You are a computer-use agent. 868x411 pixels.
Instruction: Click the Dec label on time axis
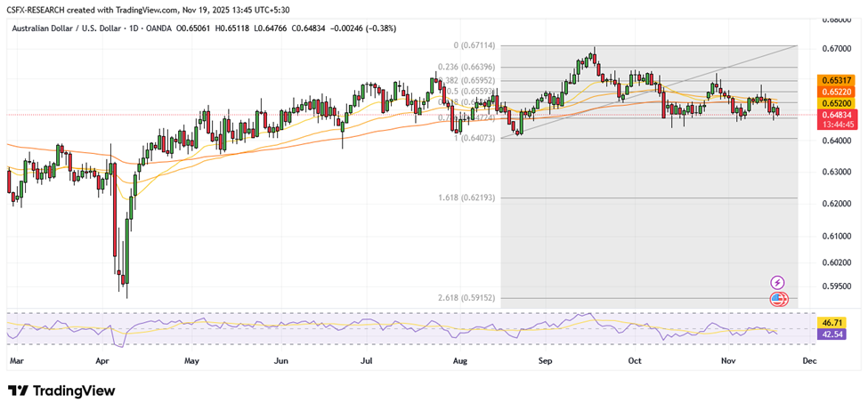tap(809, 361)
